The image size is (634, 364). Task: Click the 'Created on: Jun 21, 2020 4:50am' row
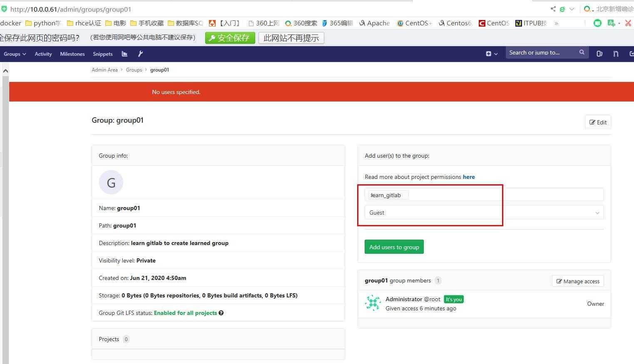coord(218,278)
